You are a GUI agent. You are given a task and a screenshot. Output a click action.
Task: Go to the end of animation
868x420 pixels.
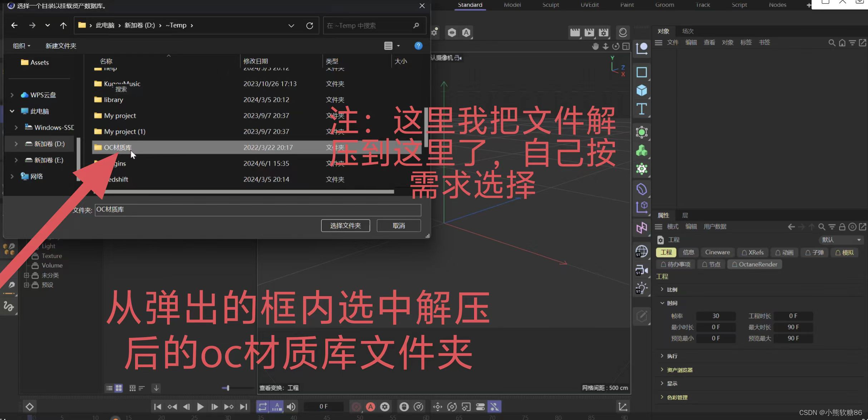pos(243,406)
